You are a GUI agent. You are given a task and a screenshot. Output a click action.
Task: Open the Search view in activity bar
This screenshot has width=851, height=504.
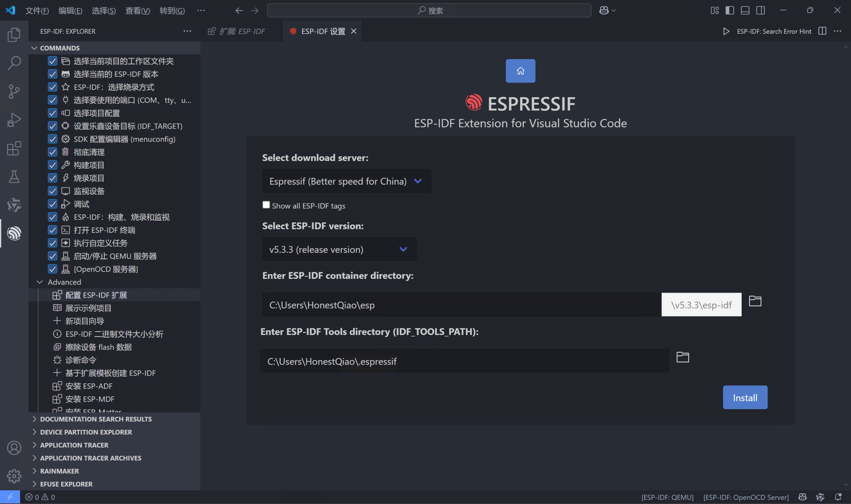pos(14,63)
